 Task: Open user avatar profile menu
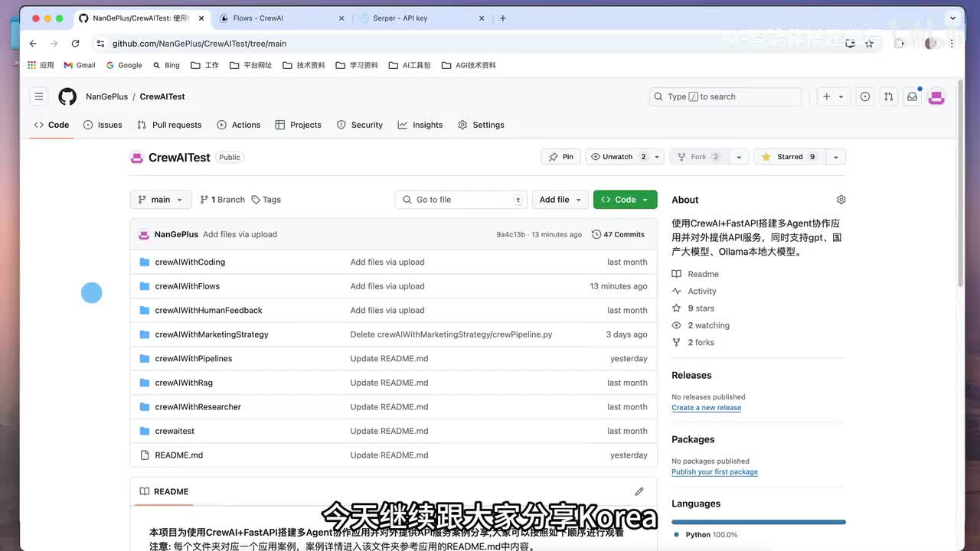tap(936, 96)
